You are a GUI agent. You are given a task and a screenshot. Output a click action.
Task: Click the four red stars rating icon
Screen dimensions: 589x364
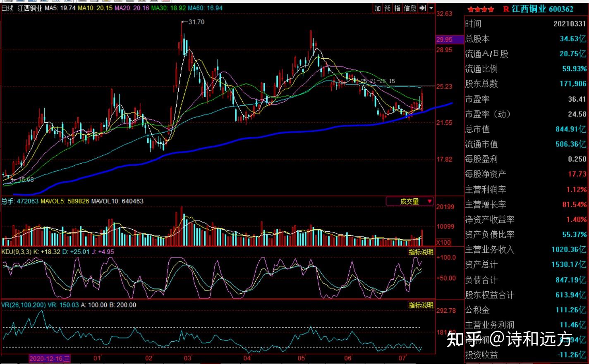(x=481, y=9)
